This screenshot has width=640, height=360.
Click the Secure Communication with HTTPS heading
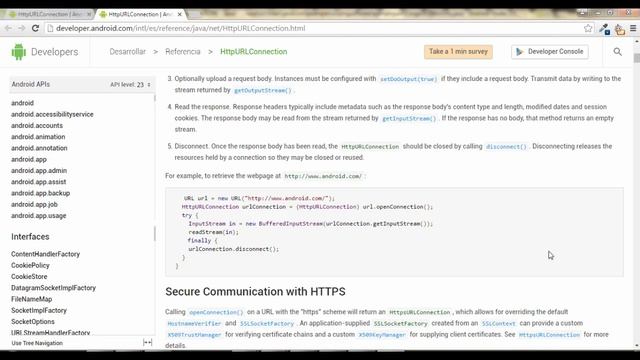256,291
